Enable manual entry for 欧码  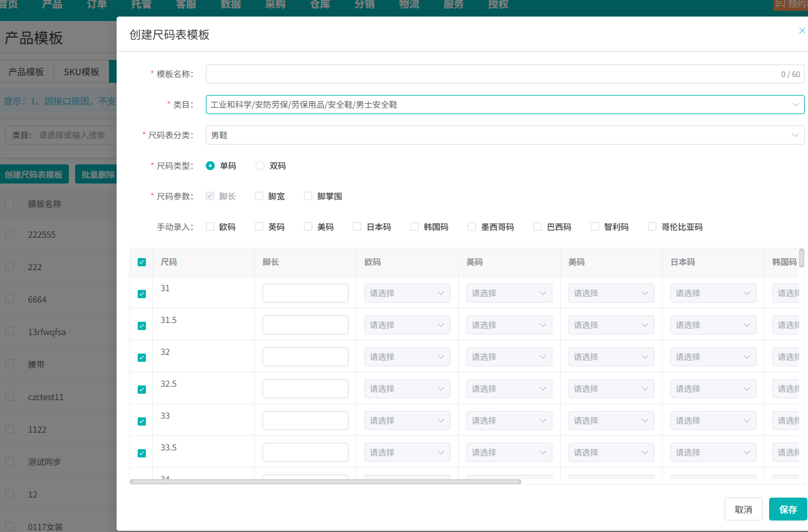click(210, 227)
